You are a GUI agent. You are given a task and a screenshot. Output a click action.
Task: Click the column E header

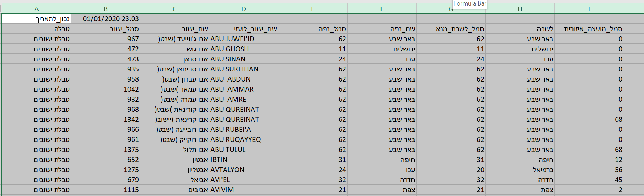tap(313, 9)
